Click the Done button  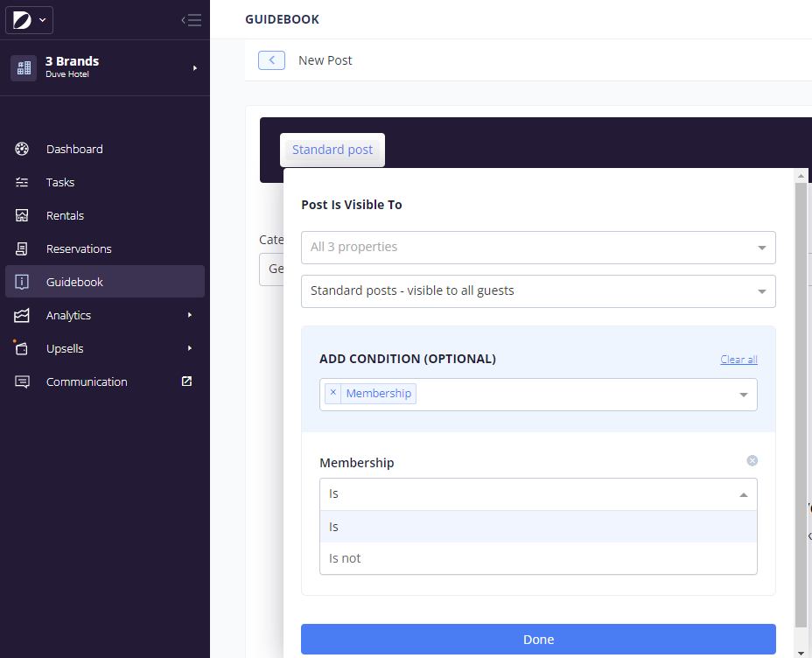[537, 640]
